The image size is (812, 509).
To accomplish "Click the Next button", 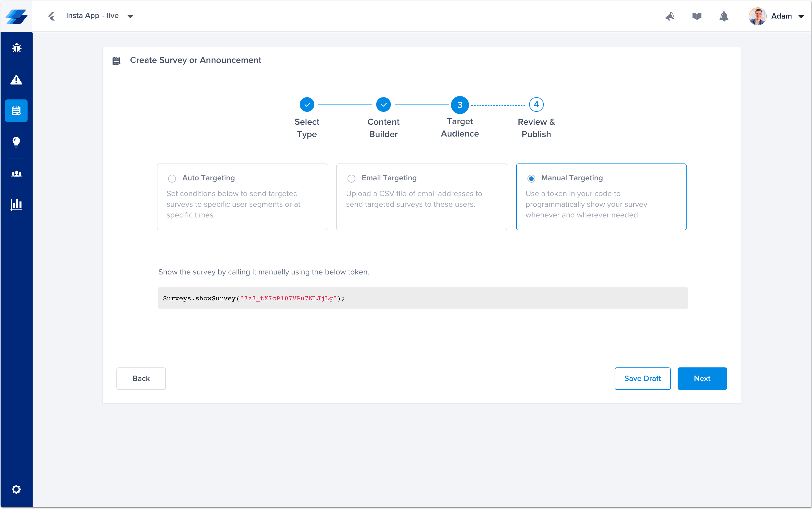I will (x=702, y=378).
